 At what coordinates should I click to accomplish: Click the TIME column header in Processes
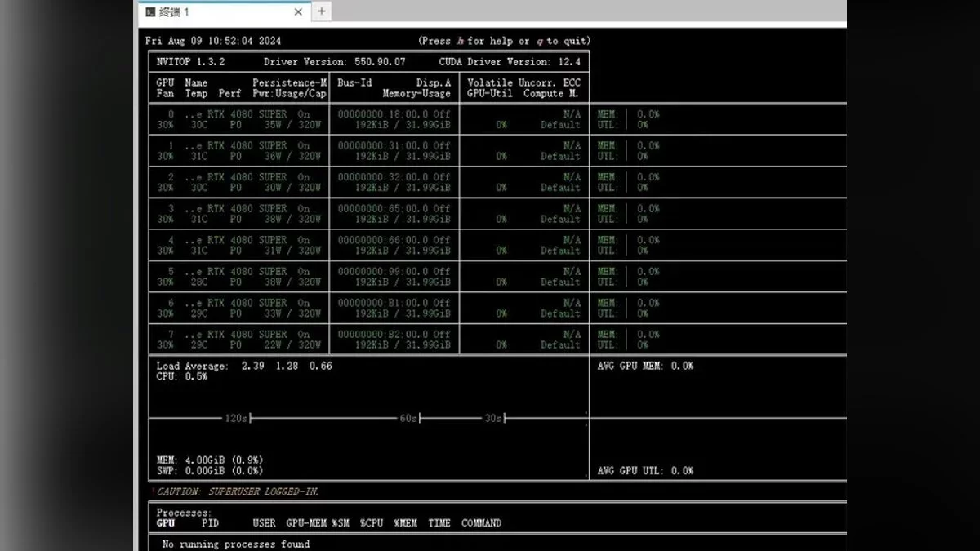439,523
